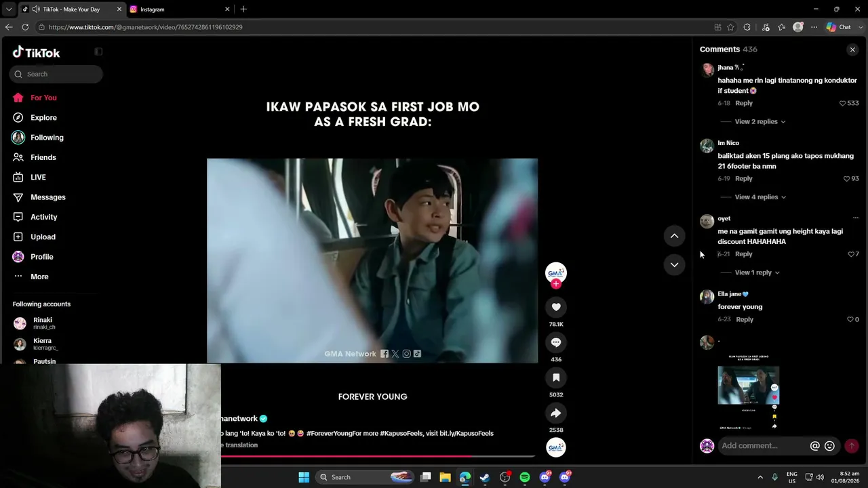
Task: Open the LIVE section
Action: point(38,177)
